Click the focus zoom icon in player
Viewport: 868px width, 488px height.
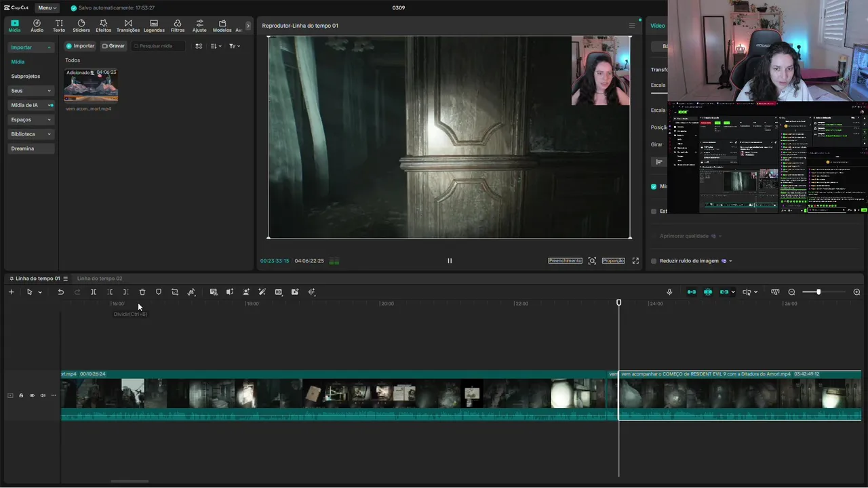(592, 261)
